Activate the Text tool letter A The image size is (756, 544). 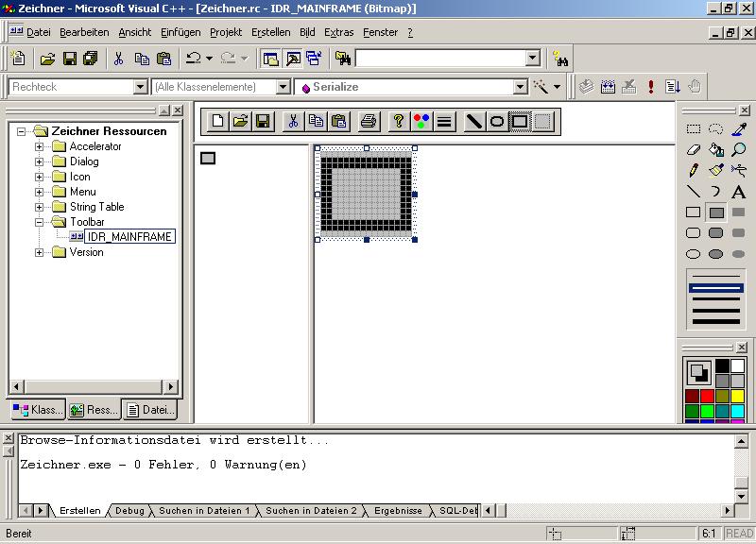(739, 192)
